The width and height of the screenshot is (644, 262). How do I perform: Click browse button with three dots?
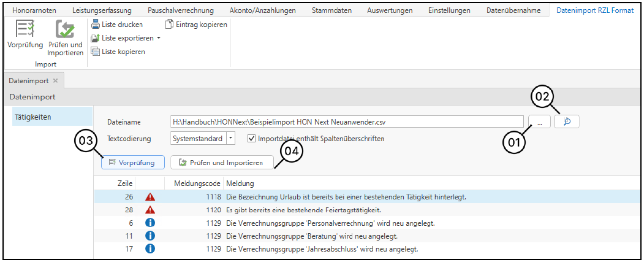pyautogui.click(x=539, y=122)
